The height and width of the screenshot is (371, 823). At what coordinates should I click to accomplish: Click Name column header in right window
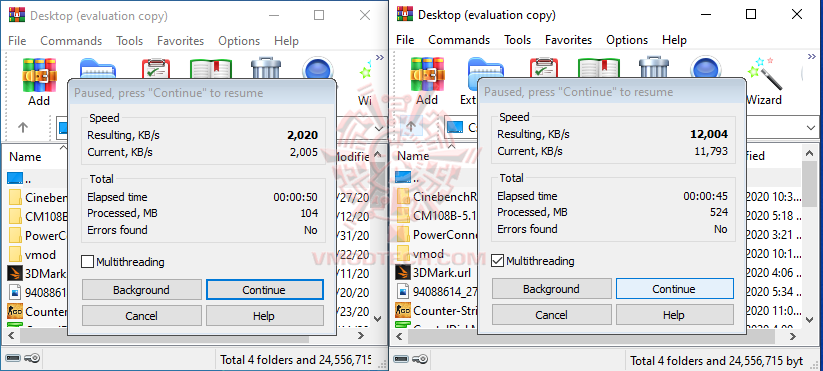[x=413, y=156]
